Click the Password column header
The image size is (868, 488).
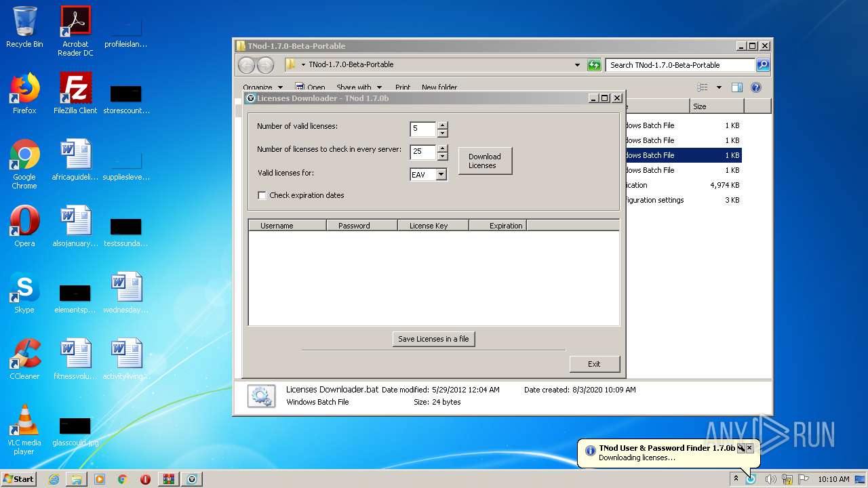coord(362,226)
